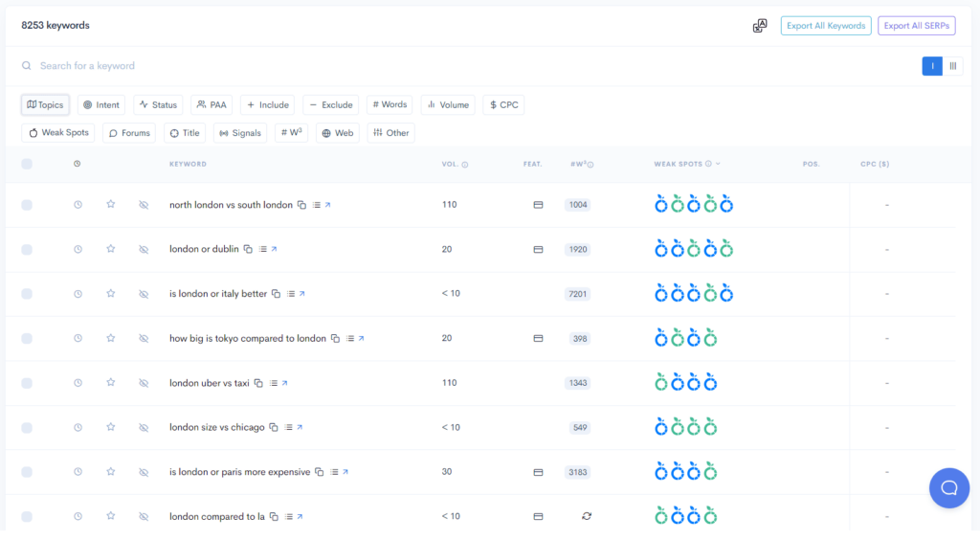Open the CPC filter dropdown
This screenshot has width=980, height=540.
(503, 105)
